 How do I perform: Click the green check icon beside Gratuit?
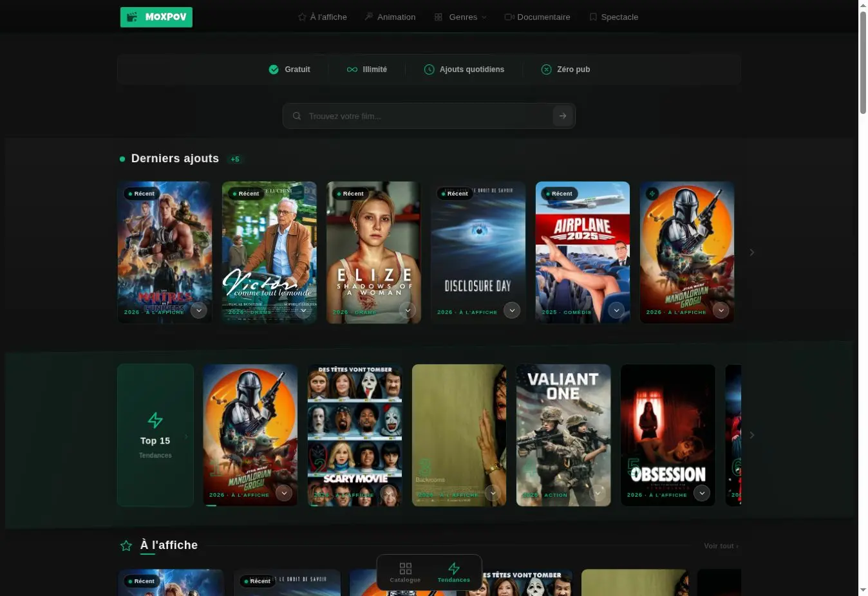click(274, 70)
